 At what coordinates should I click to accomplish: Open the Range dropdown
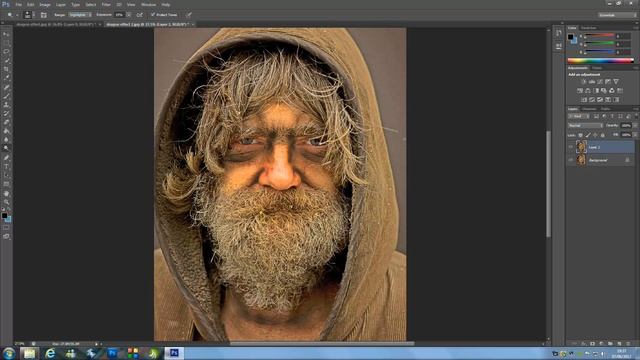coord(80,15)
